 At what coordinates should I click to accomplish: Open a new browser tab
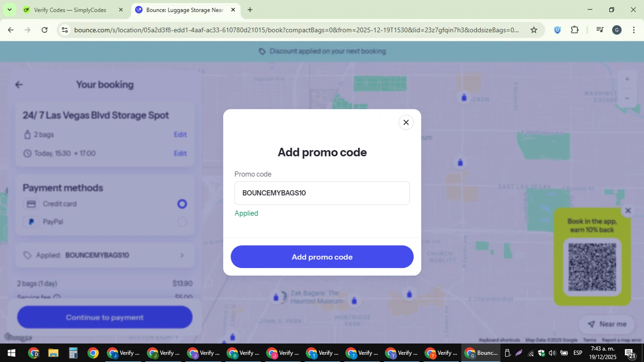[x=250, y=10]
